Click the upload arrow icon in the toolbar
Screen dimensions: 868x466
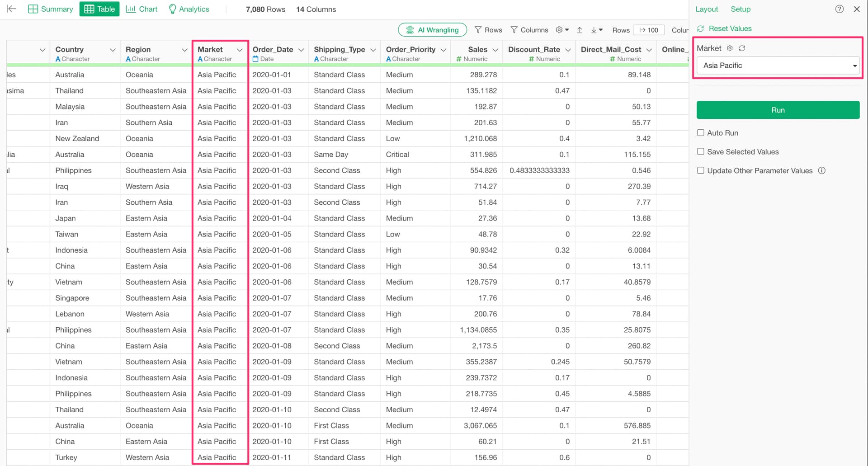[580, 30]
